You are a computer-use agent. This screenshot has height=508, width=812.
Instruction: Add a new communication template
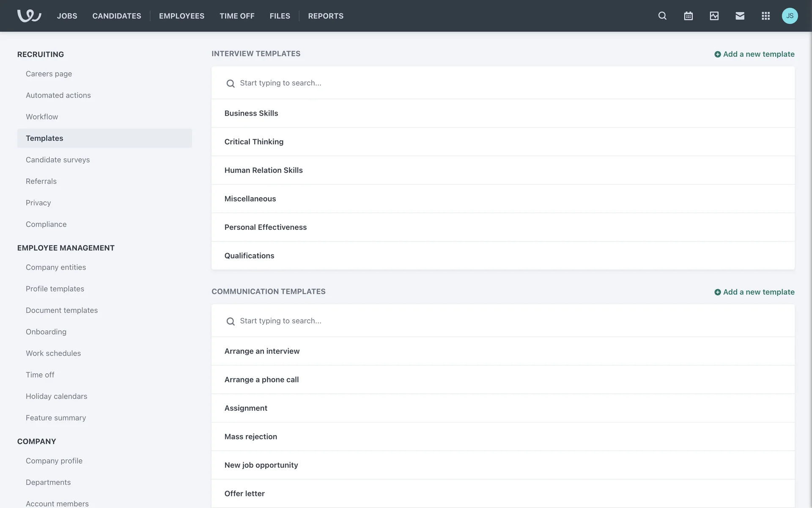click(754, 292)
